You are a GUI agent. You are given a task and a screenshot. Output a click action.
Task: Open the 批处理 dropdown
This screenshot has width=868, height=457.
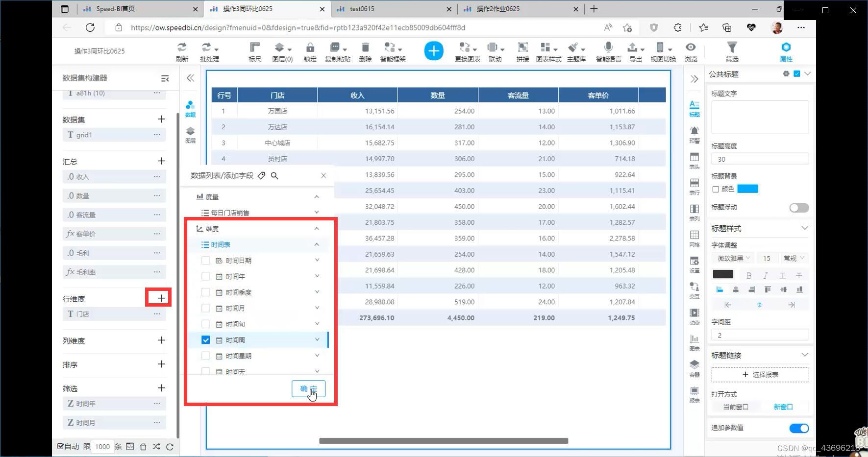click(x=210, y=51)
